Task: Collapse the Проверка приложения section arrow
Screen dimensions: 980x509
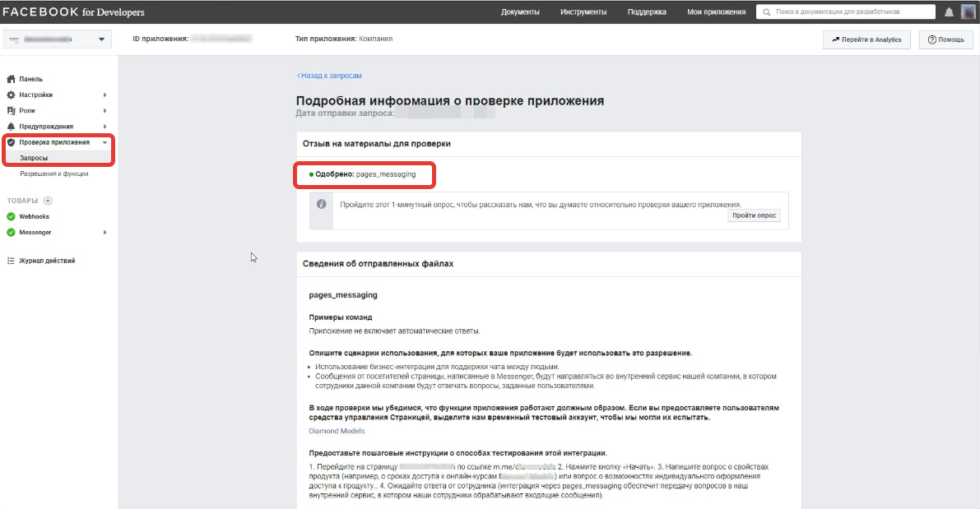Action: point(105,142)
